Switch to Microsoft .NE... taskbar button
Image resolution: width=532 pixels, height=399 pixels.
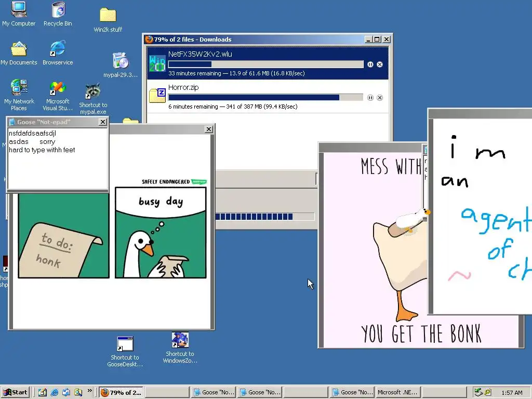coord(398,393)
